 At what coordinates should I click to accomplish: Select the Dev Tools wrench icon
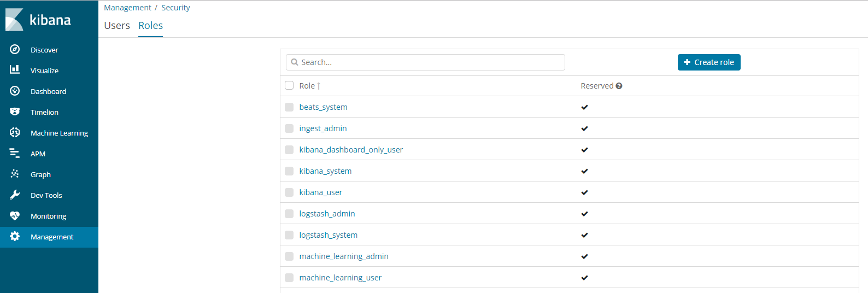point(15,195)
